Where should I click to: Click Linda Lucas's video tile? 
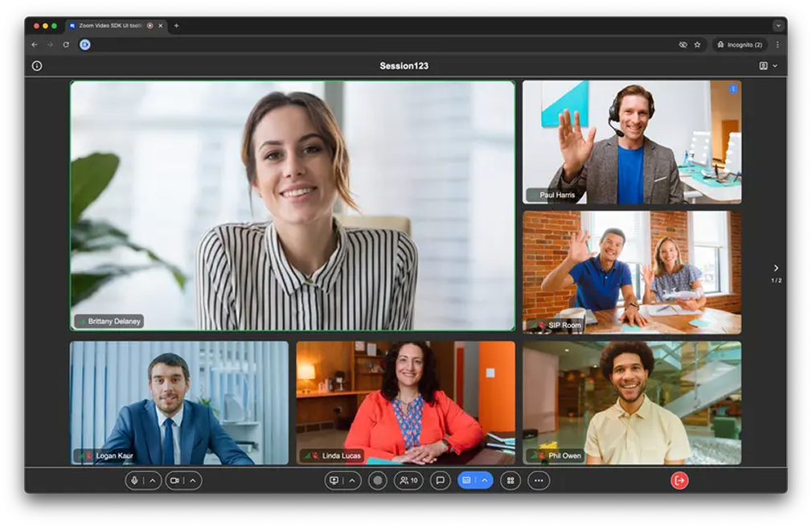tap(405, 402)
